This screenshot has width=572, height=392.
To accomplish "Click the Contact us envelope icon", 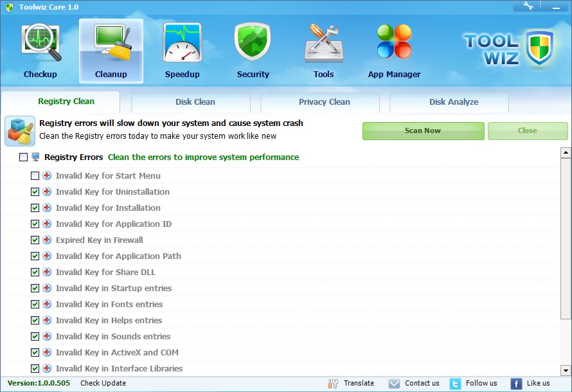I will click(394, 383).
